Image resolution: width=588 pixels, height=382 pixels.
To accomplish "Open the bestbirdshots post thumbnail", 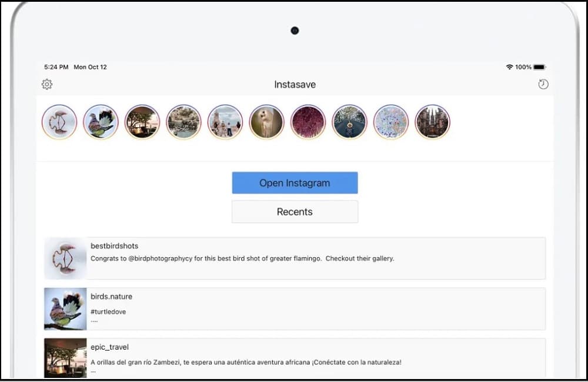I will tap(65, 258).
